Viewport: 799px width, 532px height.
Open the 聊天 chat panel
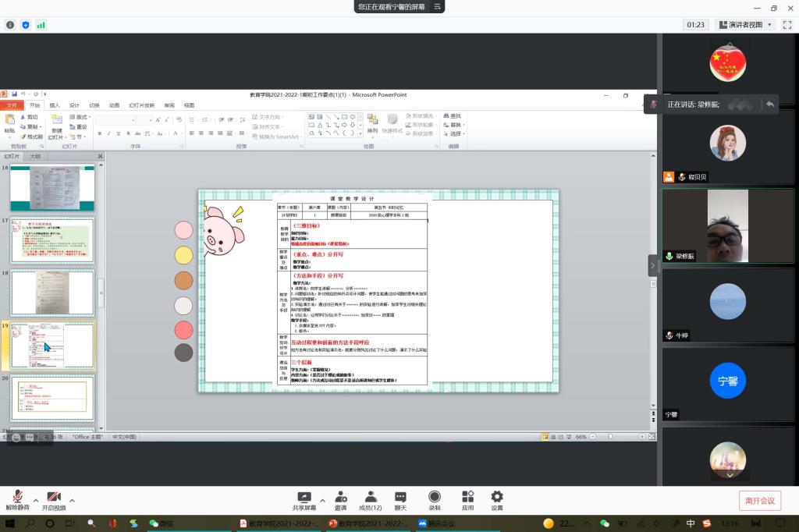pyautogui.click(x=400, y=500)
